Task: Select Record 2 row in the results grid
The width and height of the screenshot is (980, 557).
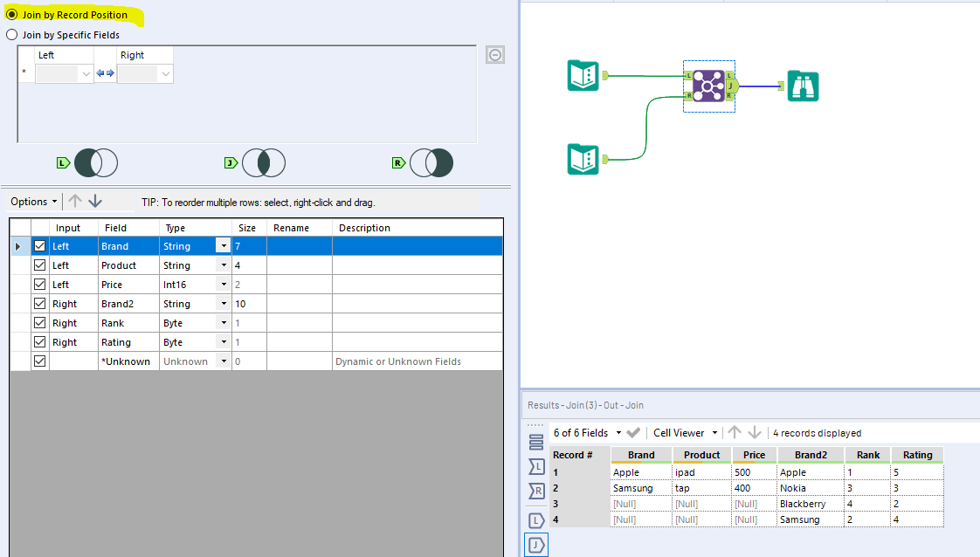Action: click(x=576, y=487)
